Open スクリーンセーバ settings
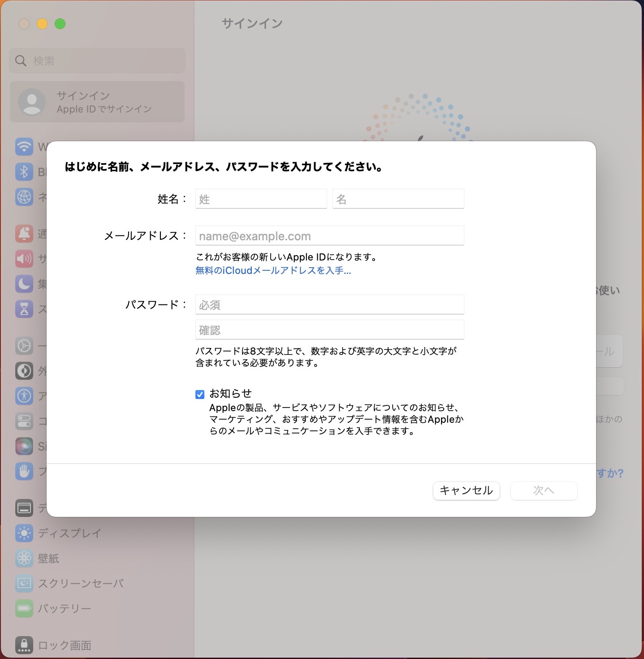Screen dimensions: 644x659 (81, 583)
